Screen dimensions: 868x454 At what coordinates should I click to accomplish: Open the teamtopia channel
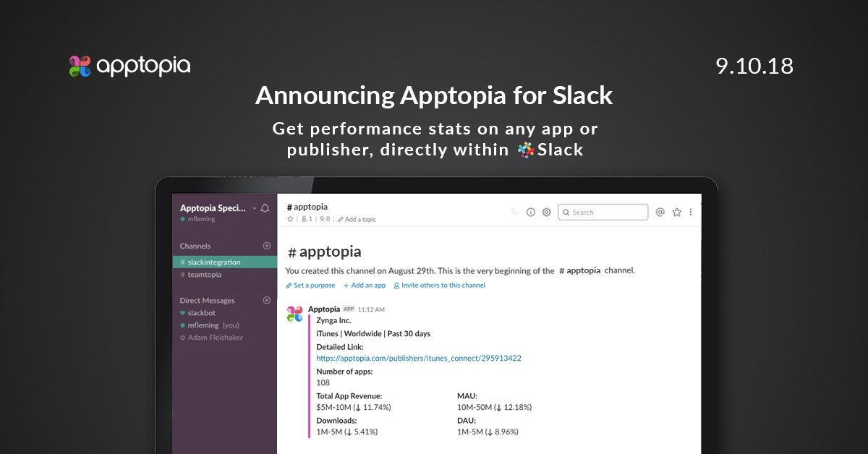[x=204, y=275]
